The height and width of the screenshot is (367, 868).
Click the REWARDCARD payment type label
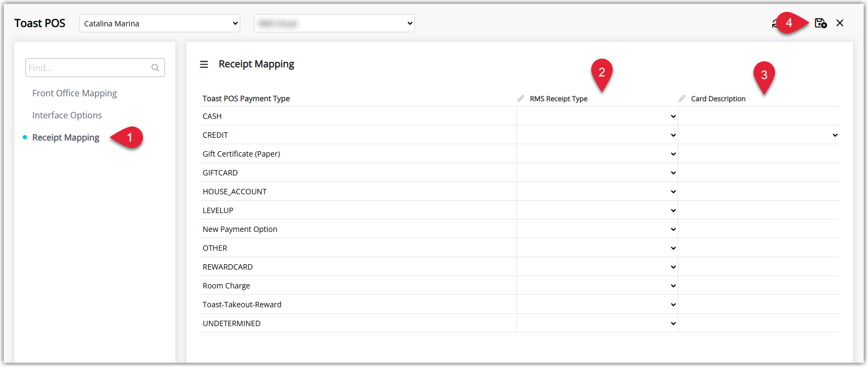pos(228,267)
